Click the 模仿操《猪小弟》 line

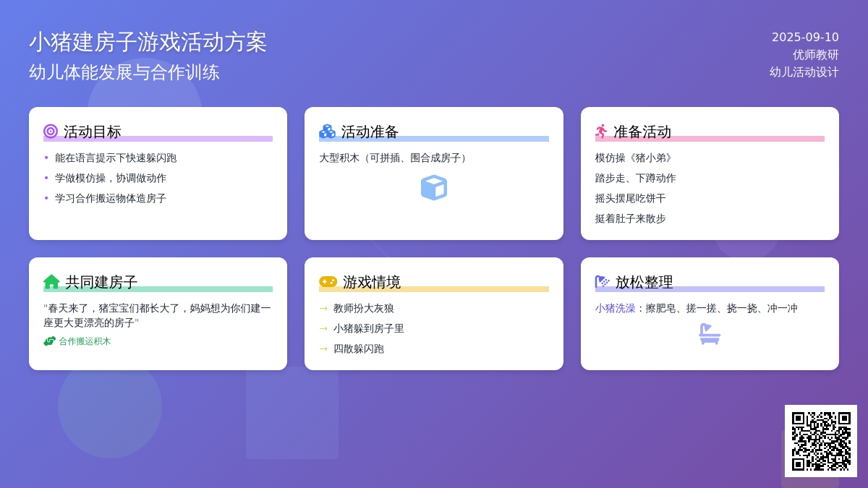635,158
